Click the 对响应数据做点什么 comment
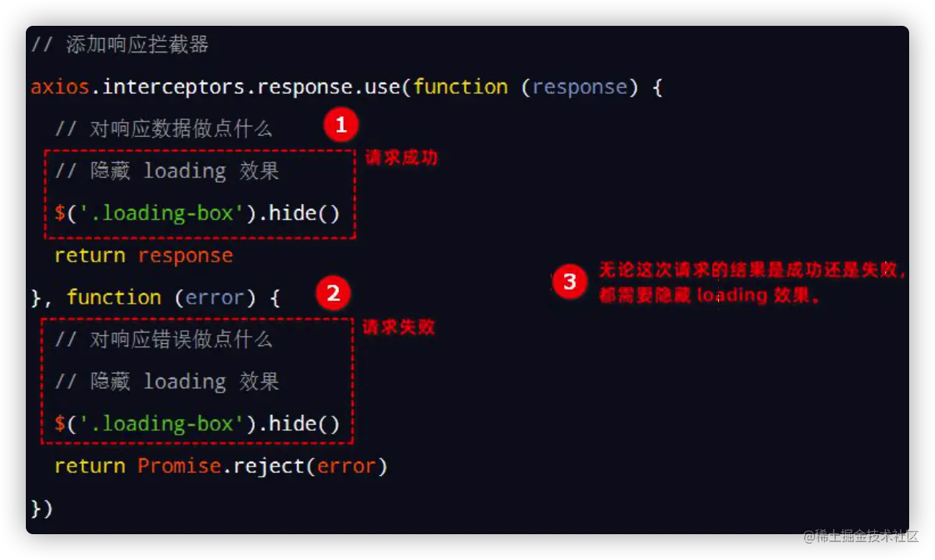This screenshot has height=560, width=935. pyautogui.click(x=164, y=129)
